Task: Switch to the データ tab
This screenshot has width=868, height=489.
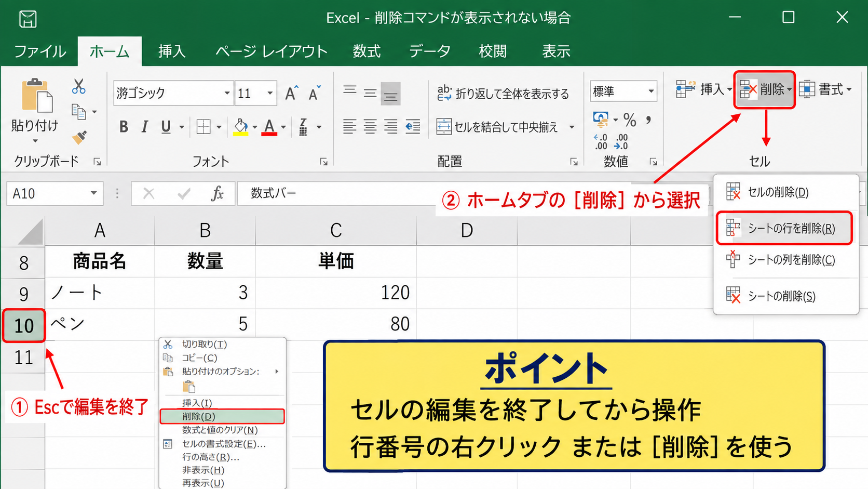Action: point(429,51)
